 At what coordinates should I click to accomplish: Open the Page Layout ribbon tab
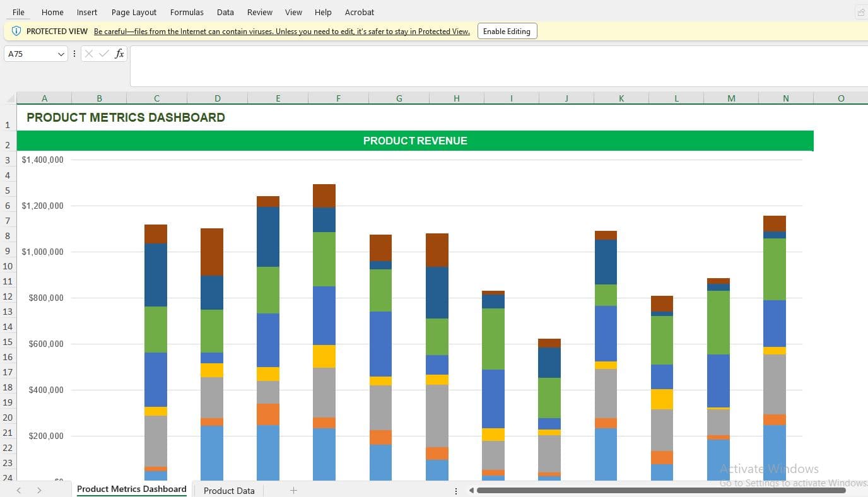point(134,12)
